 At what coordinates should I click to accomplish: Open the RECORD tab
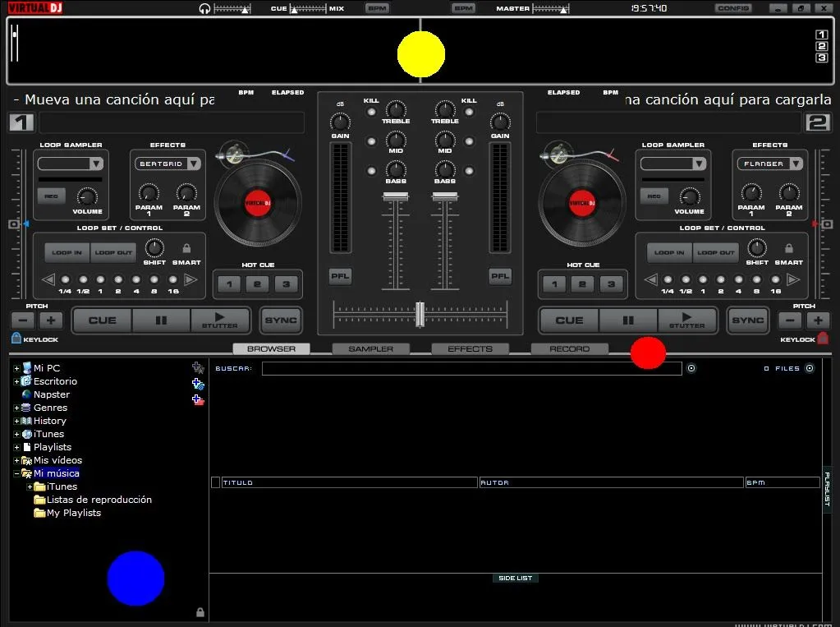pyautogui.click(x=569, y=348)
